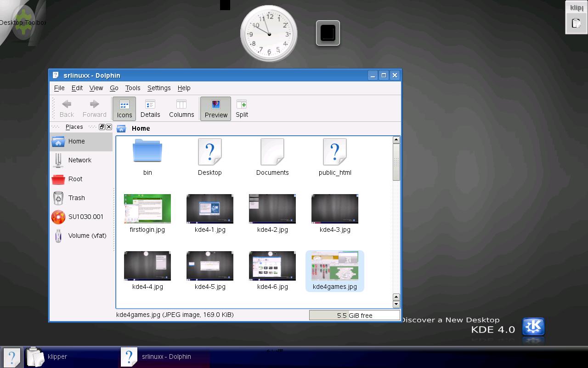Select Network in Places panel
Image resolution: width=588 pixels, height=368 pixels.
point(81,160)
